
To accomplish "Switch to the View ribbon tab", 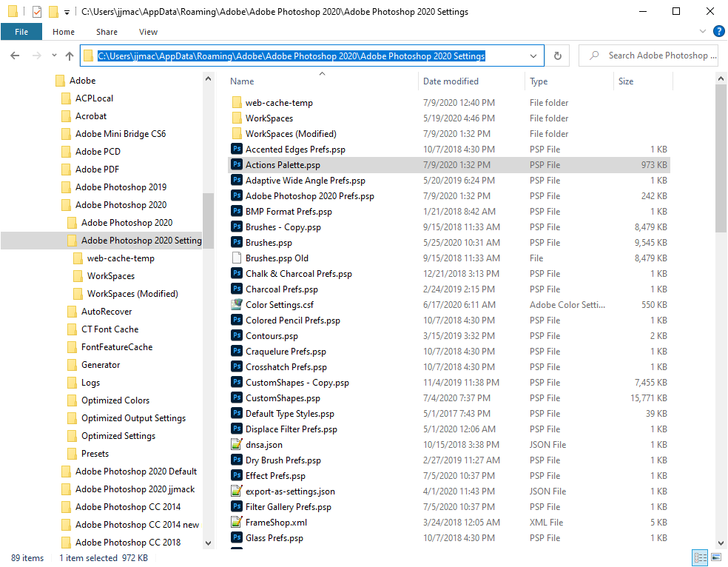I will pyautogui.click(x=148, y=32).
